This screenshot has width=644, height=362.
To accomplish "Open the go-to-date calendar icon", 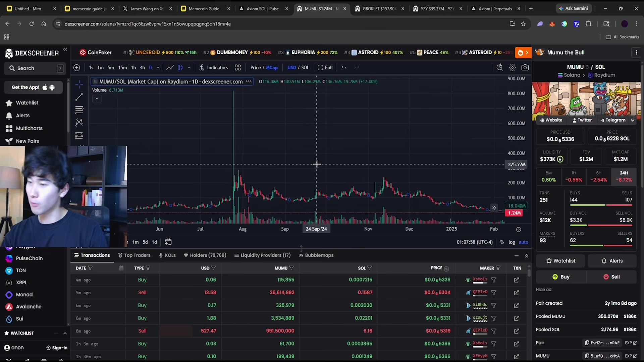I will 168,242.
